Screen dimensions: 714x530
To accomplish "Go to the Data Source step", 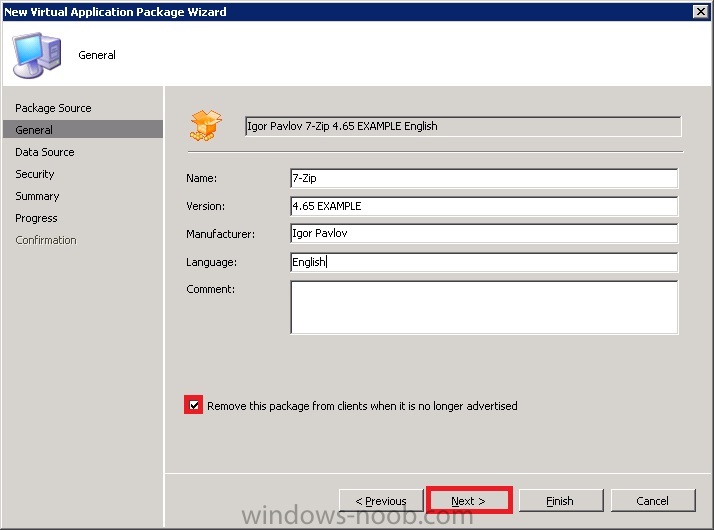I will click(45, 152).
